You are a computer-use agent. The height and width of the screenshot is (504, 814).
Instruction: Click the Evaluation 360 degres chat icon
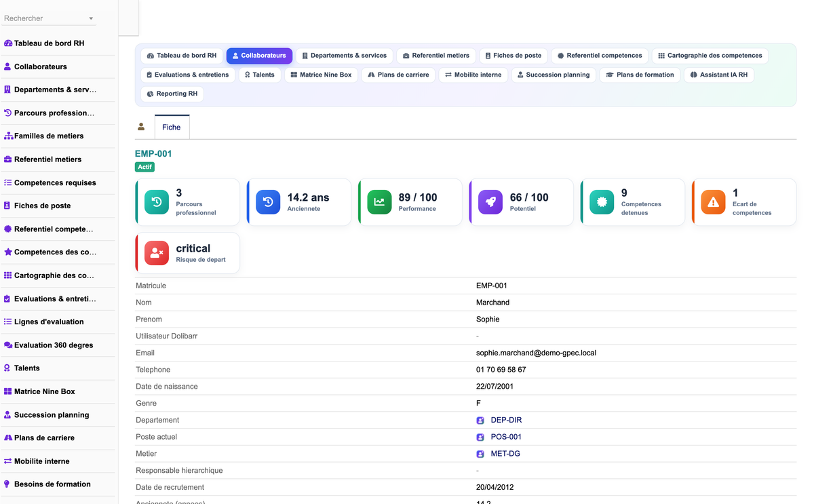click(x=8, y=345)
